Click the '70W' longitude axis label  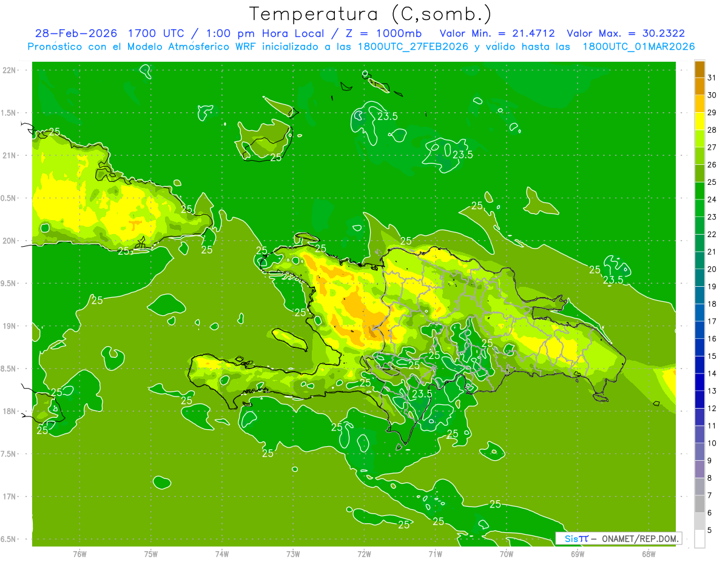coord(507,554)
